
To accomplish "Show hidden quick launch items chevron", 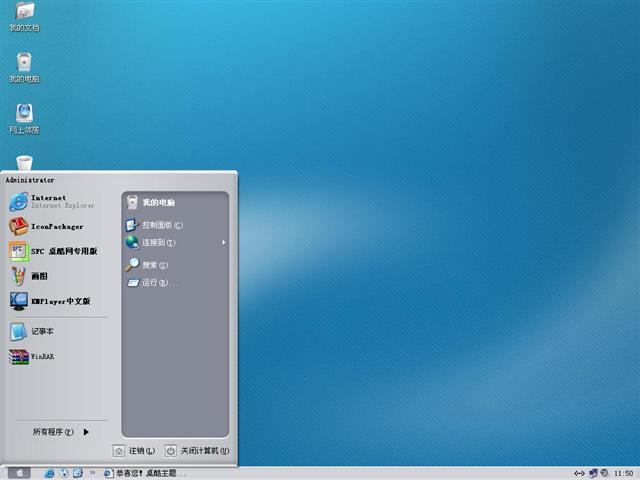I will (92, 473).
